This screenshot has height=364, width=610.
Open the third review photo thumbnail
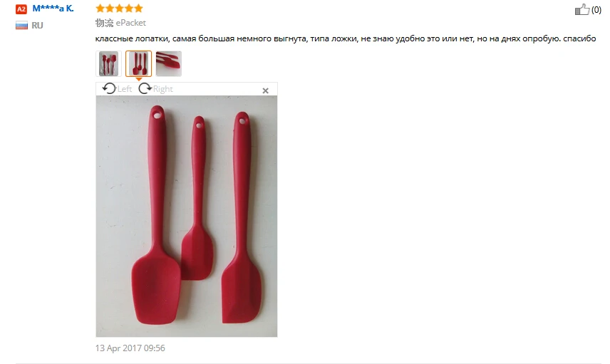(169, 63)
